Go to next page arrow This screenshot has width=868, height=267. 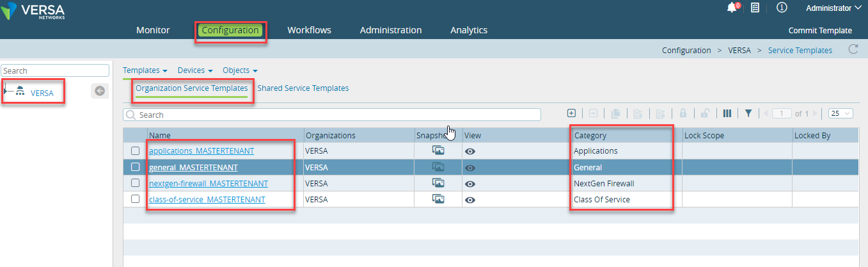tap(815, 113)
